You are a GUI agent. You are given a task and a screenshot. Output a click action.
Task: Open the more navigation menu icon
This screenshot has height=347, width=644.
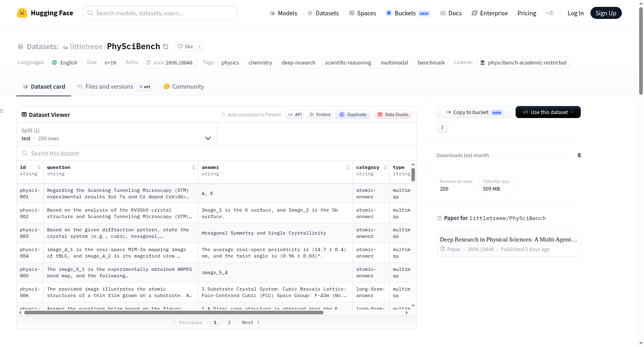[549, 13]
